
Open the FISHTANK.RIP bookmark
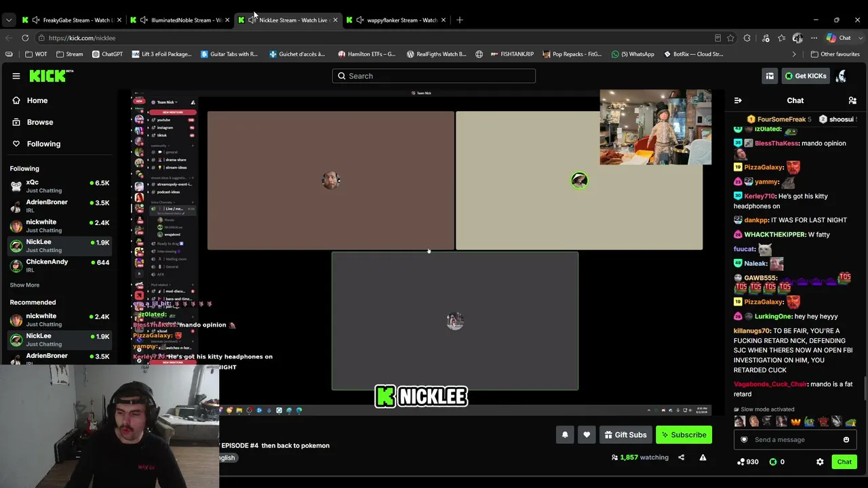pos(511,54)
